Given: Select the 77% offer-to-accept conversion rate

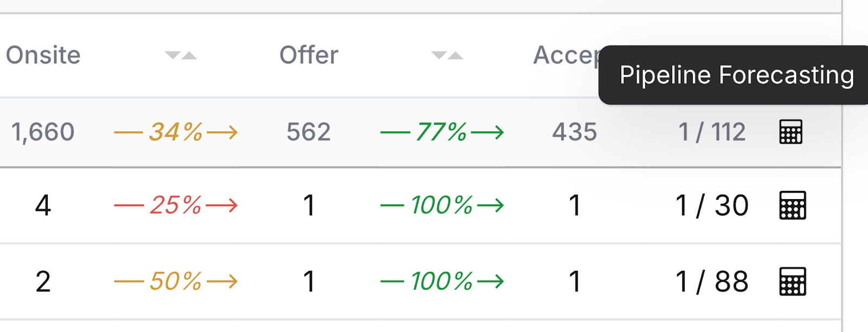Looking at the screenshot, I should click(x=442, y=132).
